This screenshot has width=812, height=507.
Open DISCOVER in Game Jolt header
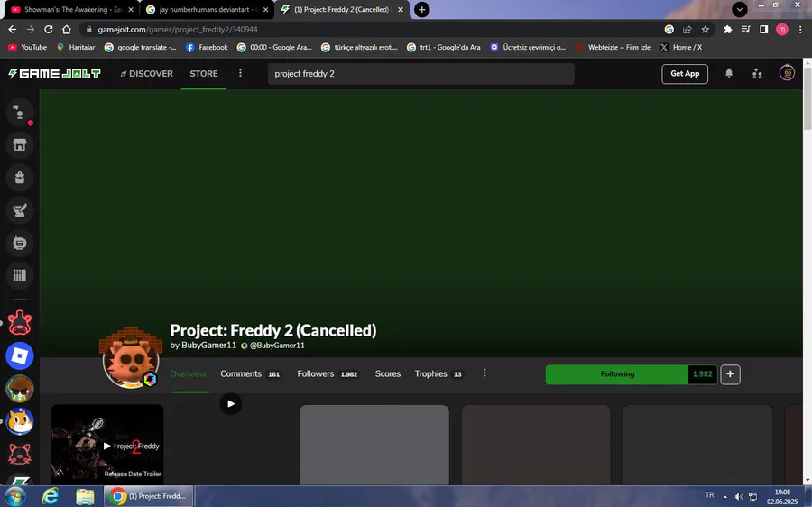(x=146, y=74)
